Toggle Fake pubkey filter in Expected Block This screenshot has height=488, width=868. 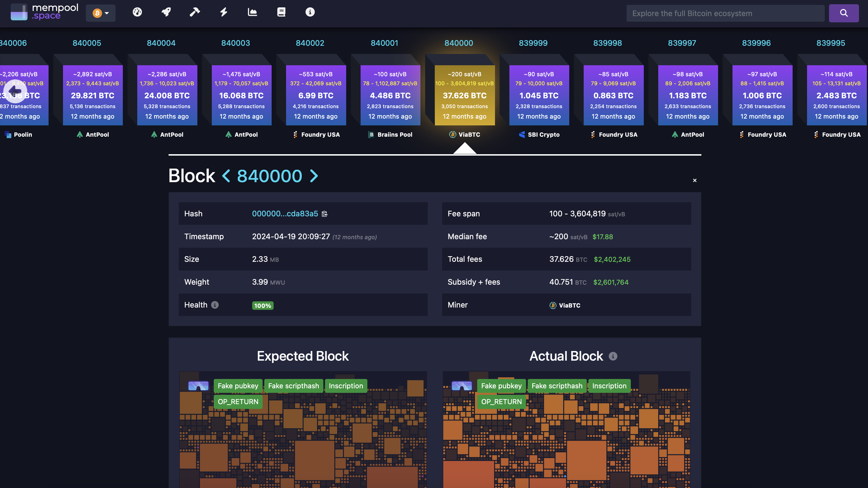238,385
